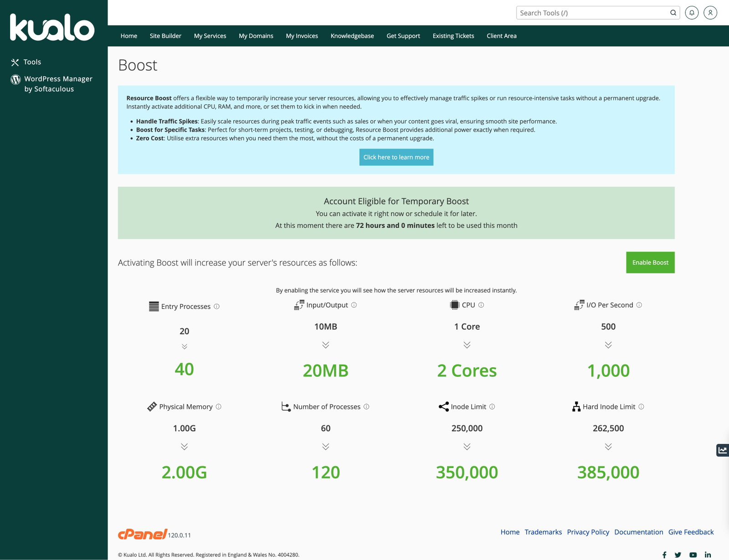Click the Input/Output info icon
This screenshot has width=729, height=560.
[354, 305]
